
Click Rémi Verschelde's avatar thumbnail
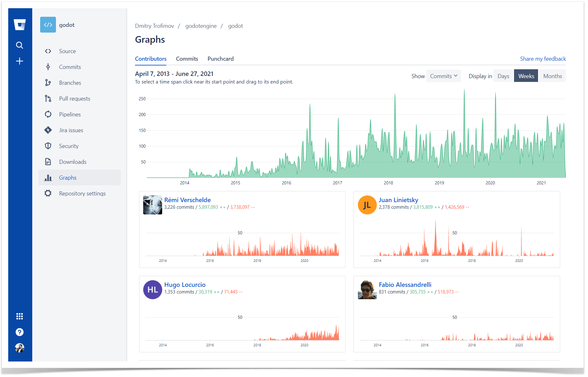pos(153,205)
